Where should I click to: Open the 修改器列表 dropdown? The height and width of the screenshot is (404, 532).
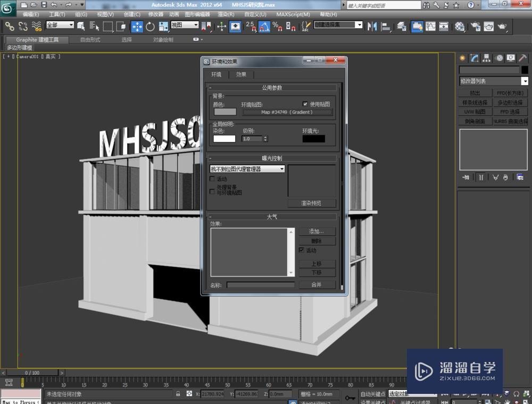524,81
